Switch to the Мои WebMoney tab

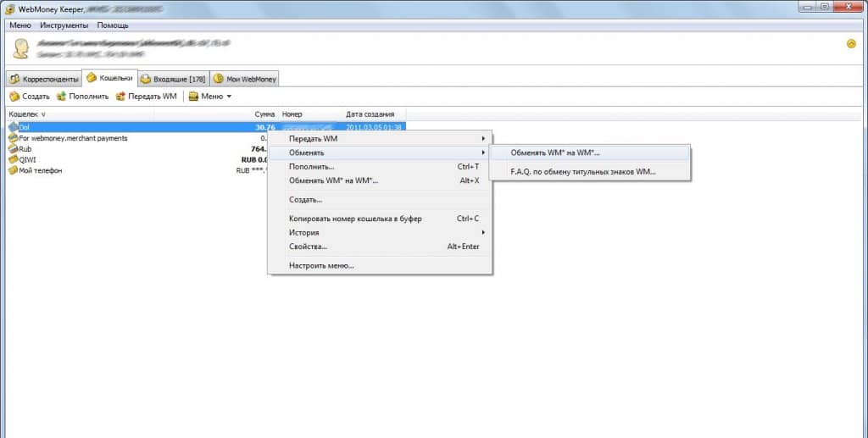click(245, 79)
